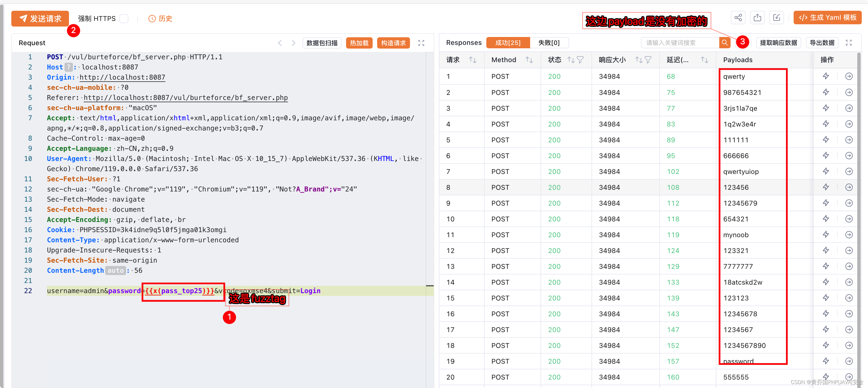Click 提取响应数据 button

[x=778, y=43]
